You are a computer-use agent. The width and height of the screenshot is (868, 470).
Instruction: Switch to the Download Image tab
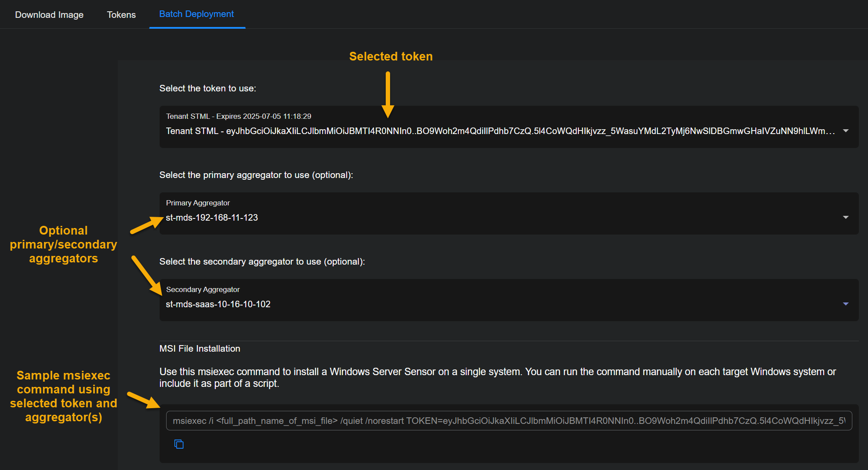click(49, 15)
